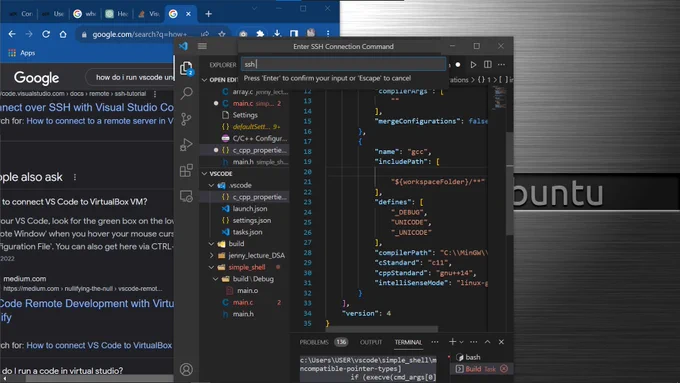Open the 'Connect over SSH with Visual Studio Code' result
The image size is (680, 383).
pos(87,107)
